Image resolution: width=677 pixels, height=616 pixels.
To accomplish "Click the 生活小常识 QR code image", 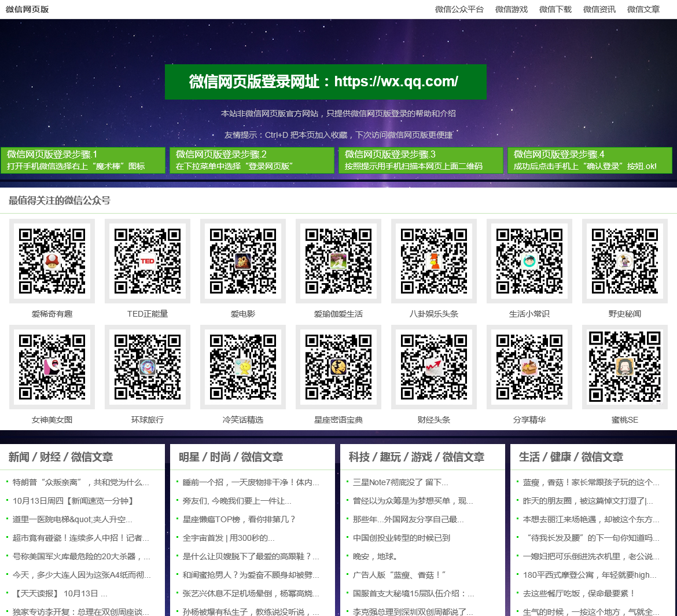I will pos(529,261).
